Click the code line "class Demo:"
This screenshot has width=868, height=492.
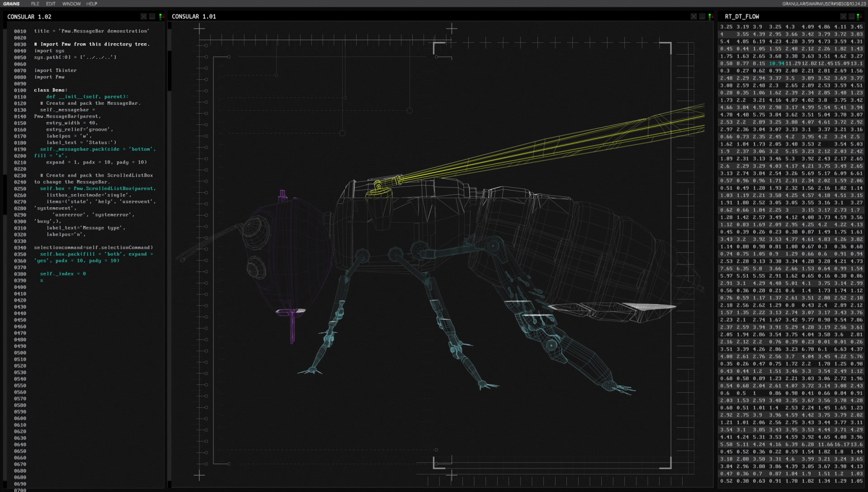tap(51, 90)
